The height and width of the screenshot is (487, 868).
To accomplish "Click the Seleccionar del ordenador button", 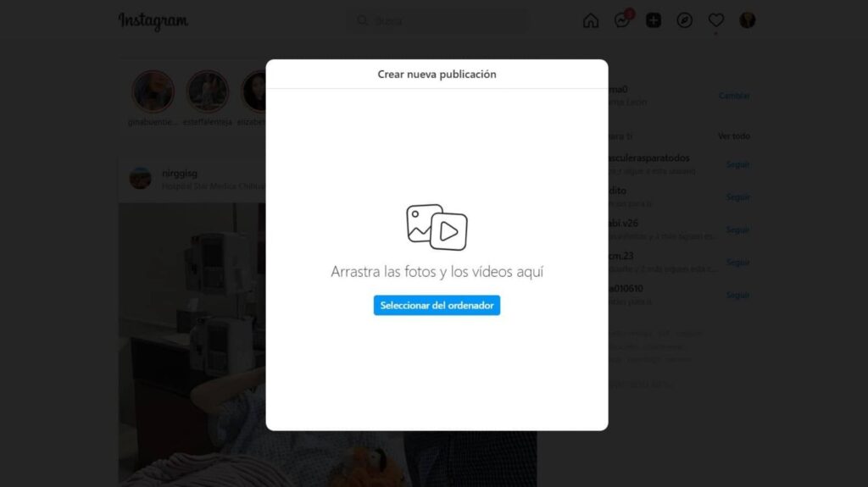I will 437,306.
